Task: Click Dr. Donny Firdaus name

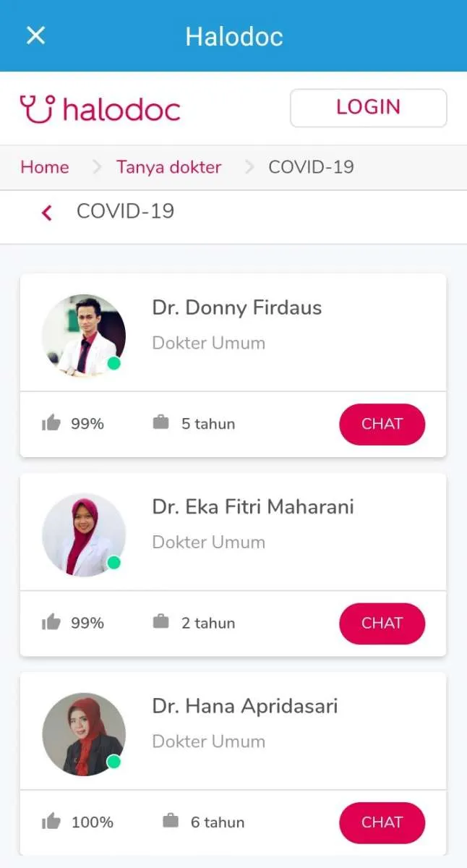Action: (x=236, y=307)
